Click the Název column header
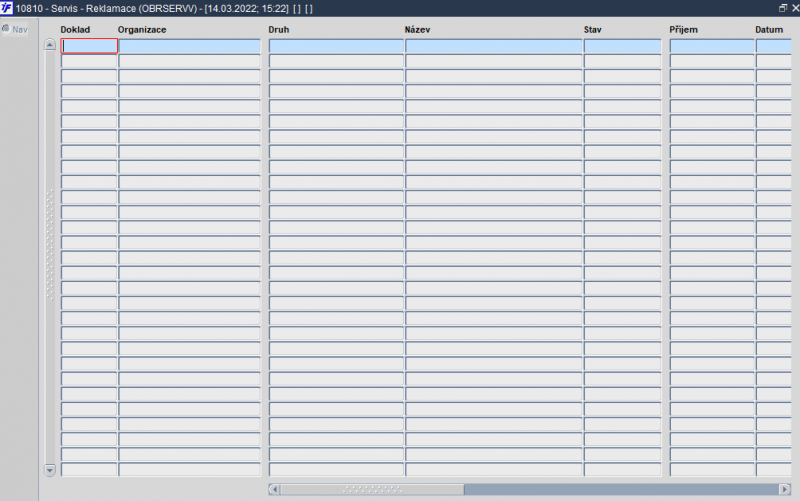This screenshot has height=501, width=800. (x=417, y=30)
